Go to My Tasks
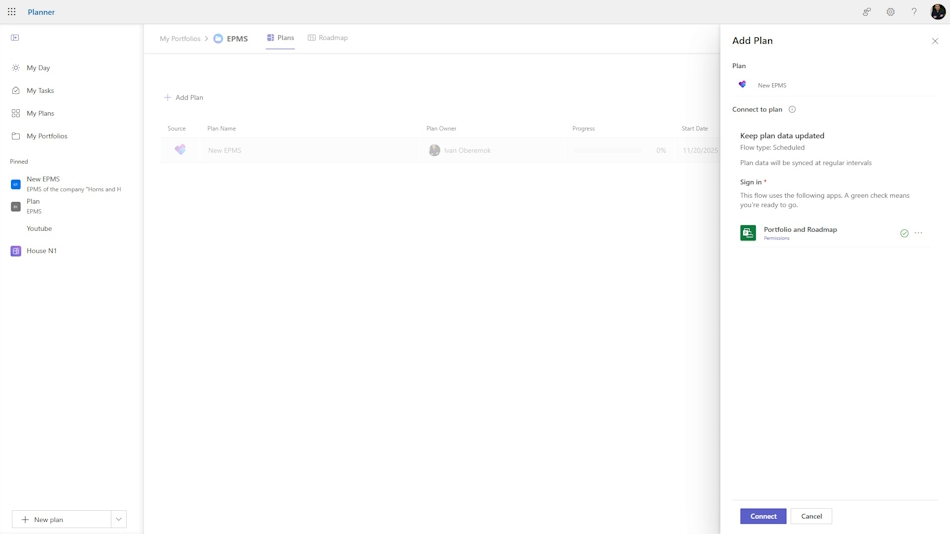Screen dimensions: 950x534 [x=40, y=90]
